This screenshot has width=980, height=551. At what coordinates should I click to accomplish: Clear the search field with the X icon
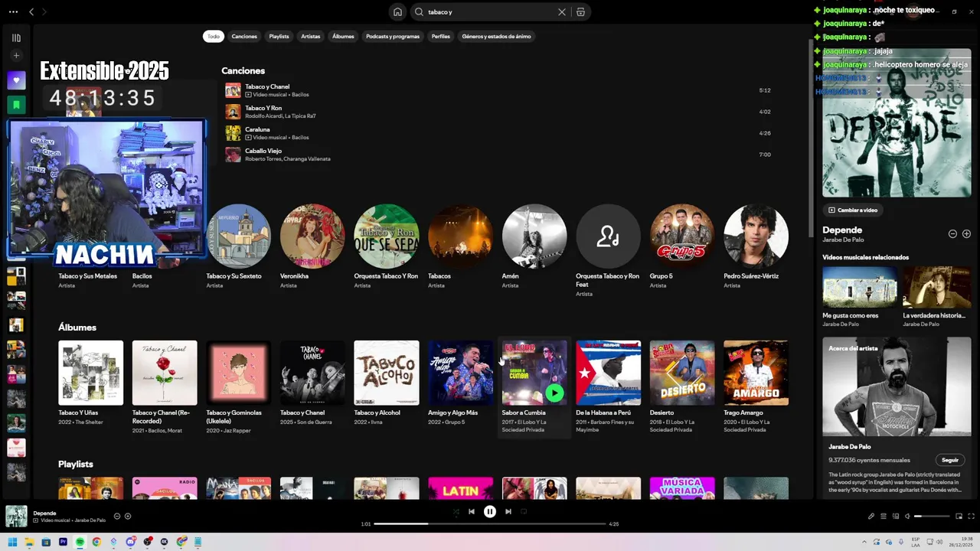coord(562,11)
